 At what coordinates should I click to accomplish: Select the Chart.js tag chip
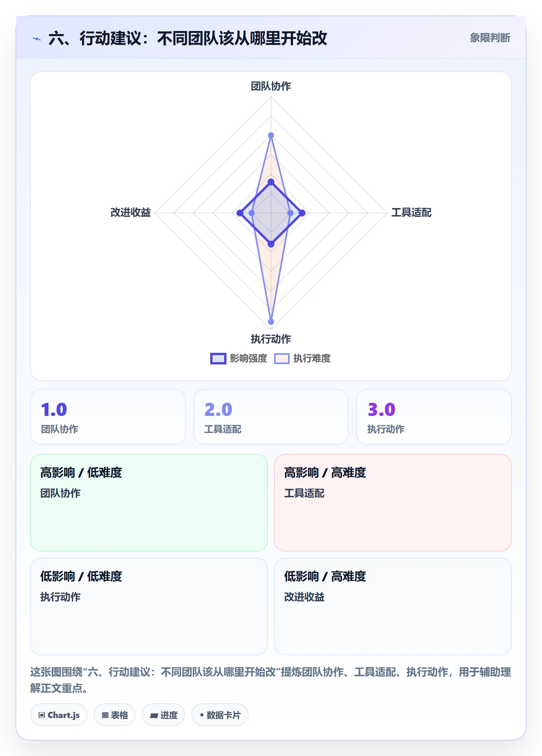[59, 715]
